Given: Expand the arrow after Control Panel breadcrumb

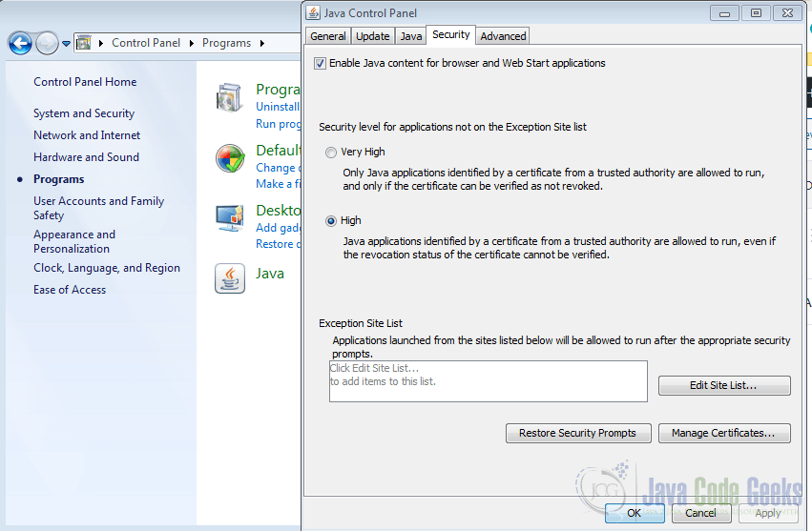Looking at the screenshot, I should pyautogui.click(x=192, y=44).
